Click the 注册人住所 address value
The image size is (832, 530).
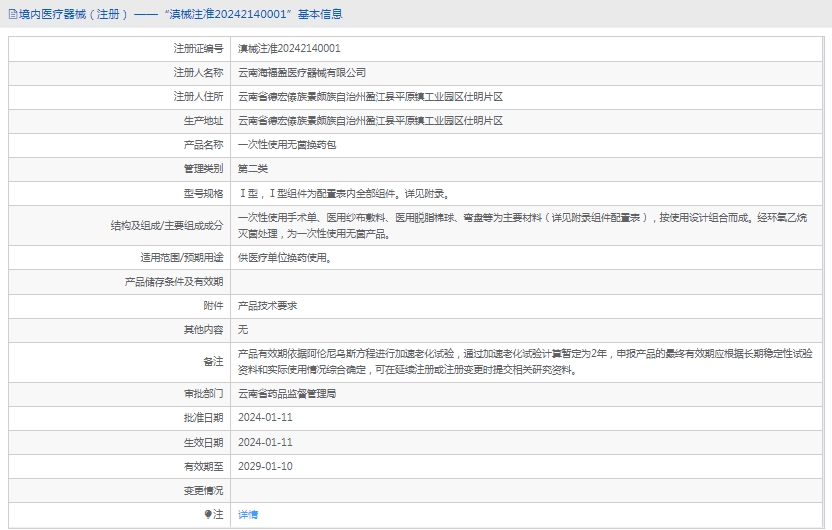pyautogui.click(x=370, y=97)
